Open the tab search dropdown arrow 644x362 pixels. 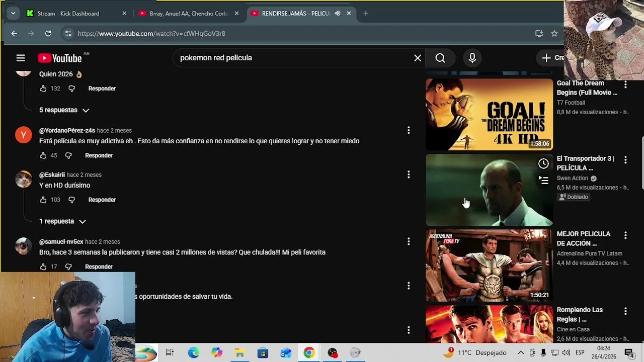click(x=13, y=14)
